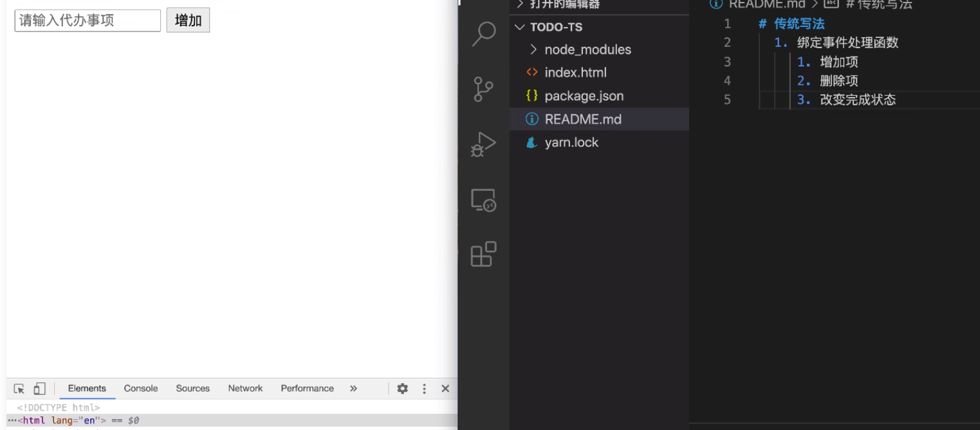Open the Source Control panel

coord(483,87)
